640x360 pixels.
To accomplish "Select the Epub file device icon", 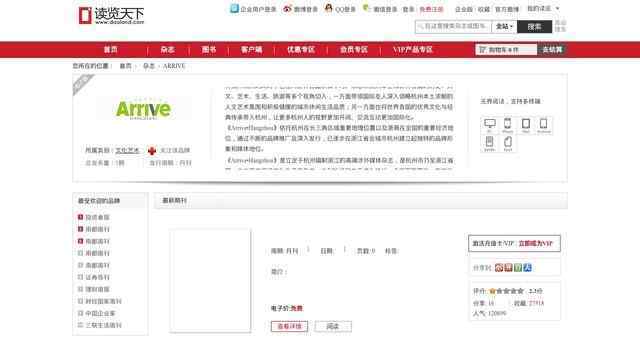I will point(507,143).
